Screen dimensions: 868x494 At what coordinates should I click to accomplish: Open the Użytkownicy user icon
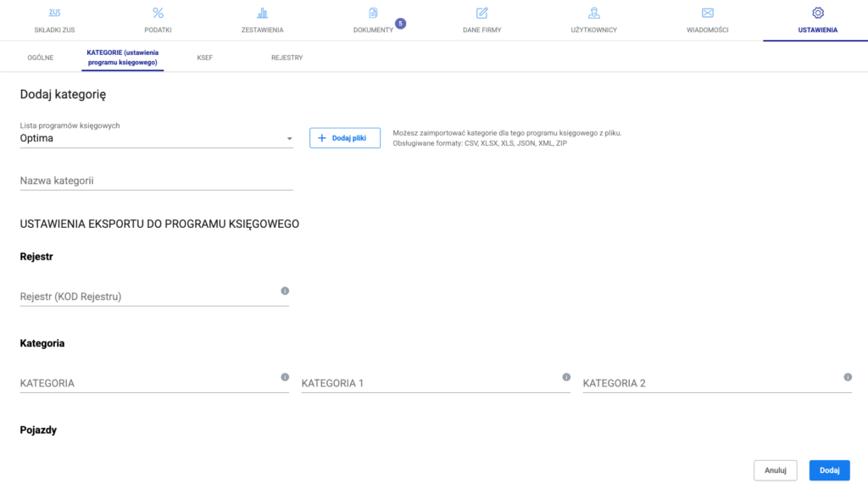tap(594, 13)
